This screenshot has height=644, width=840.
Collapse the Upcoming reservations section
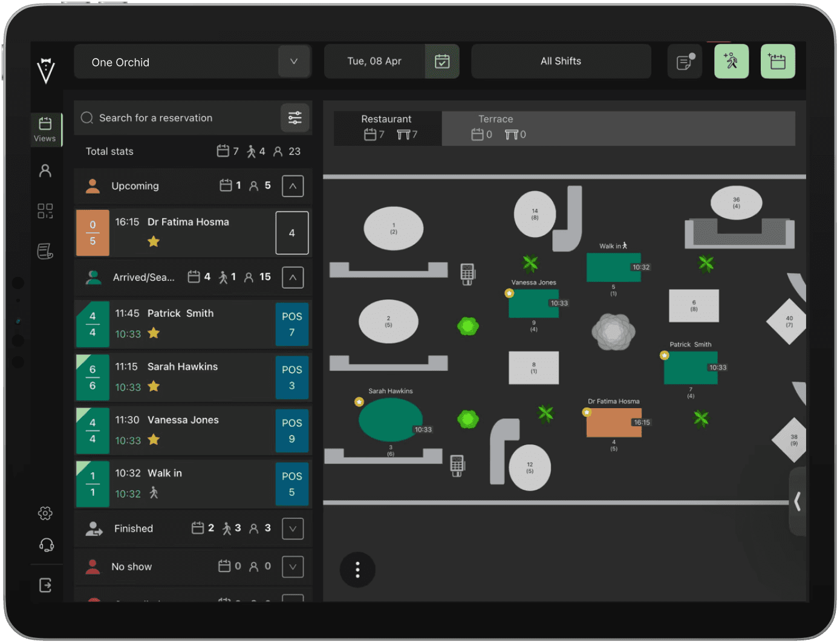[293, 186]
